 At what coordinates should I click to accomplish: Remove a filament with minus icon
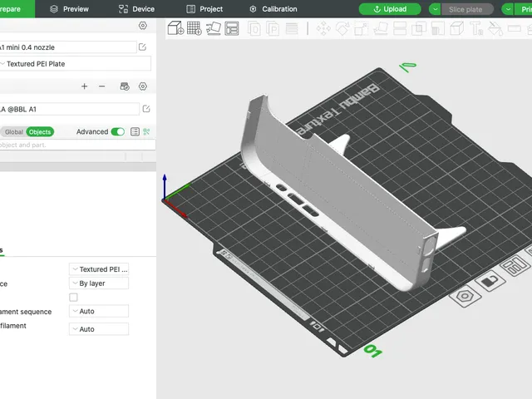coord(101,86)
